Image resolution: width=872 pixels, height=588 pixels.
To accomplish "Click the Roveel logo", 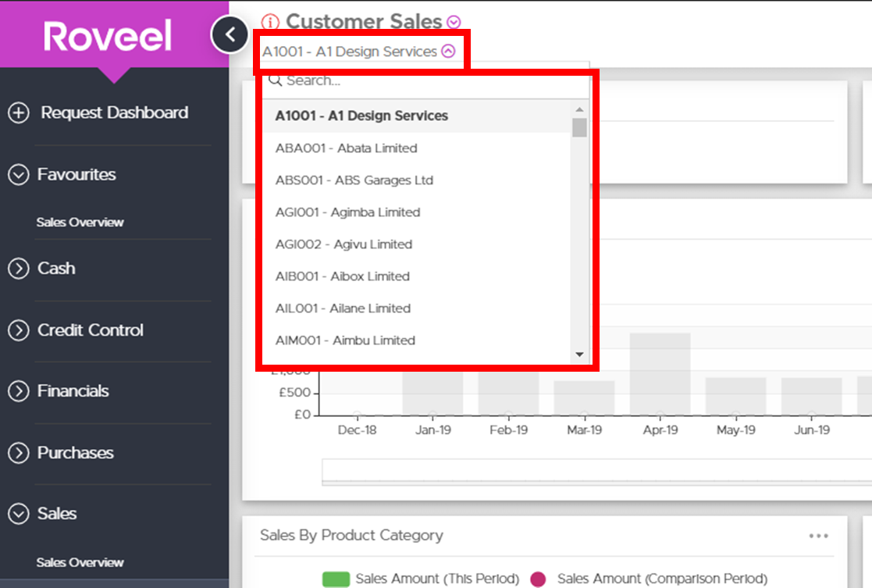I will coord(108,36).
